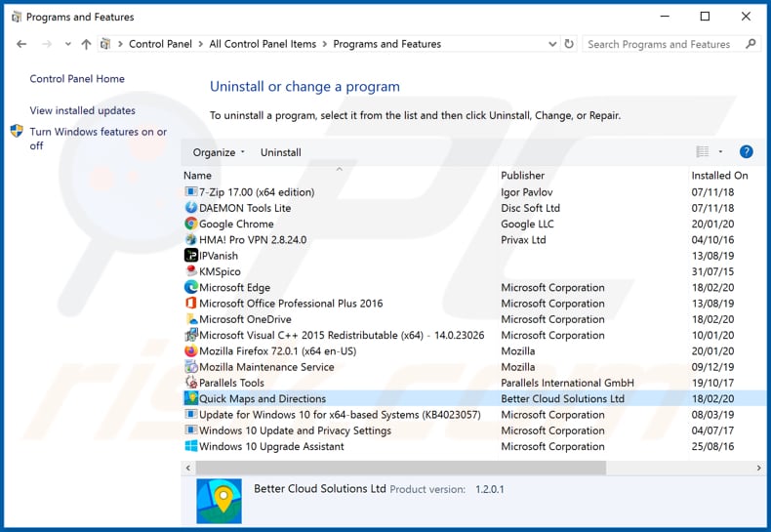Click the Mozilla Maintenance Service icon
Viewport: 771px width, 532px height.
(x=190, y=366)
